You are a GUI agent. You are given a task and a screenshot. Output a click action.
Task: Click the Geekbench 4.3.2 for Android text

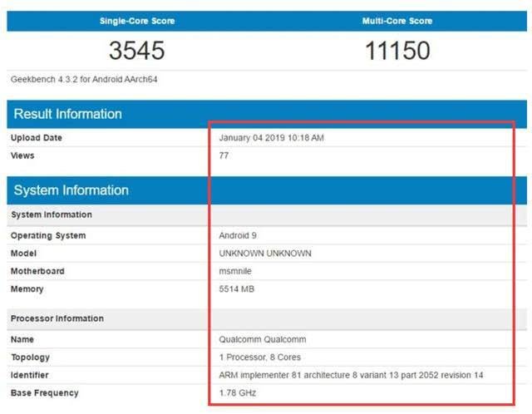(x=84, y=80)
